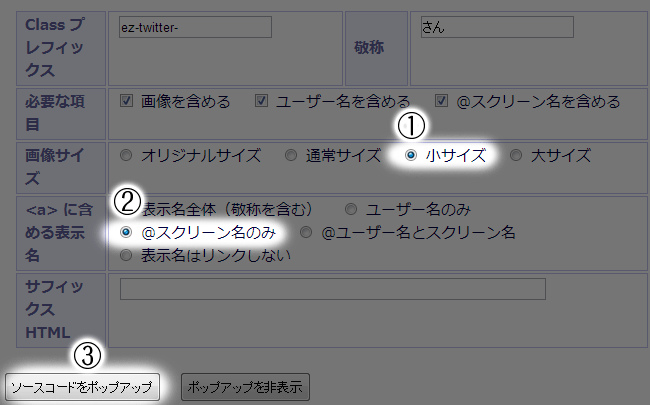Select the 小サイズ radio button
This screenshot has height=405, width=650.
pyautogui.click(x=410, y=155)
